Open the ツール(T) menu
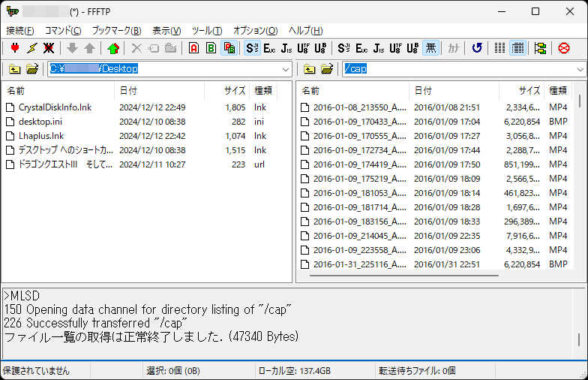Screen dimensions: 588x380 (207, 30)
